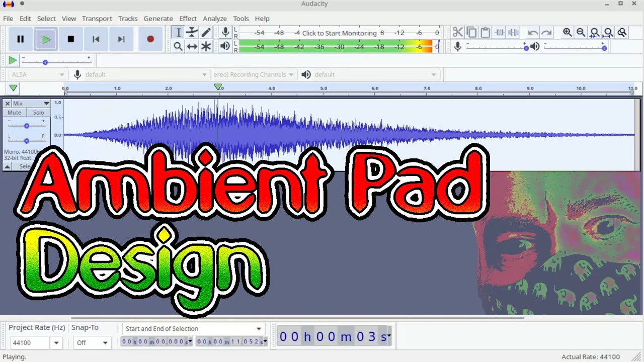The image size is (644, 362).
Task: Click the Silence audio selection icon
Action: pyautogui.click(x=513, y=33)
